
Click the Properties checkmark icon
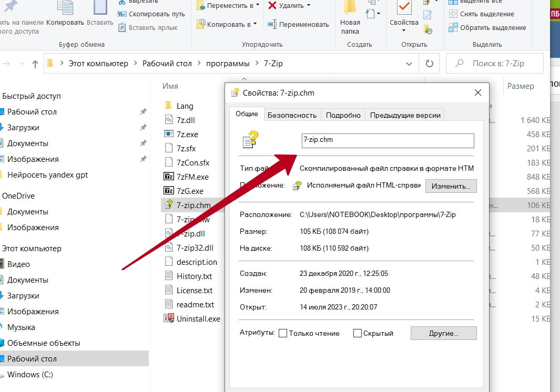(404, 8)
